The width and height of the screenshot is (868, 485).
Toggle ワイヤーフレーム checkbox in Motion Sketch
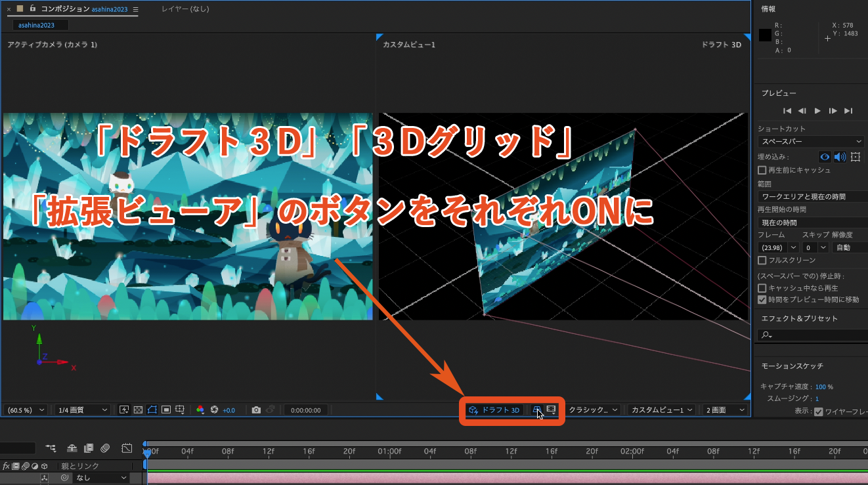[x=818, y=412]
